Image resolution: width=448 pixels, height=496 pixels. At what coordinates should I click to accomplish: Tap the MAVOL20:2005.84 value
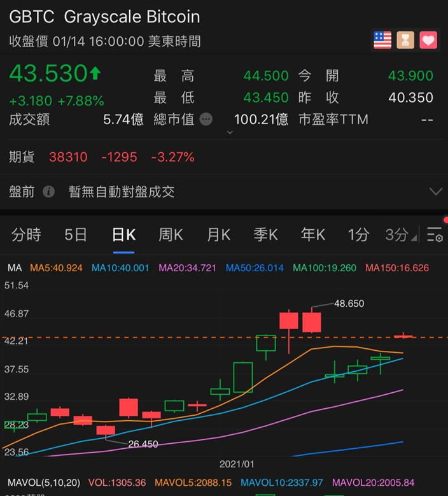[373, 483]
